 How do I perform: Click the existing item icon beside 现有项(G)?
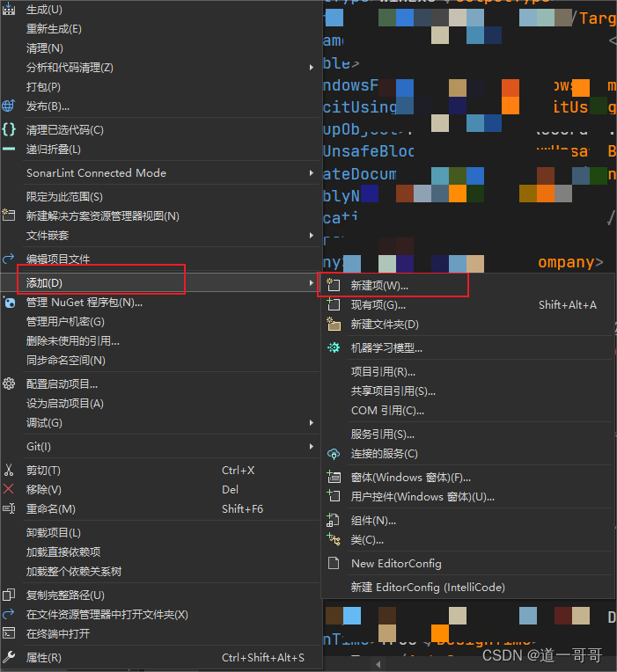[333, 304]
